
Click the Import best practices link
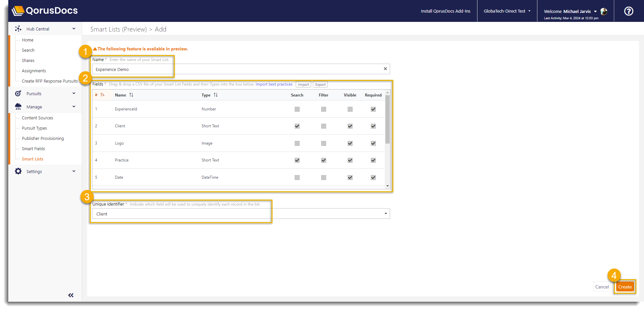[x=274, y=84]
